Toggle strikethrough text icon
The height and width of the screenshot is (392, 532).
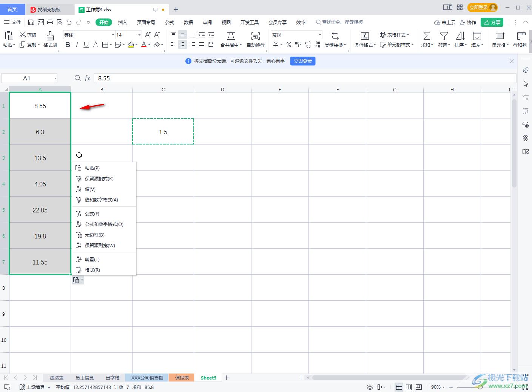point(96,45)
